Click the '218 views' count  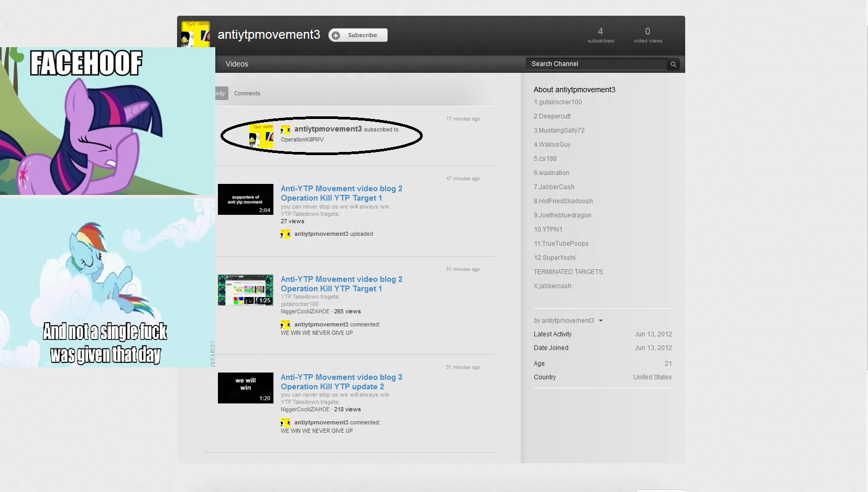tap(347, 409)
